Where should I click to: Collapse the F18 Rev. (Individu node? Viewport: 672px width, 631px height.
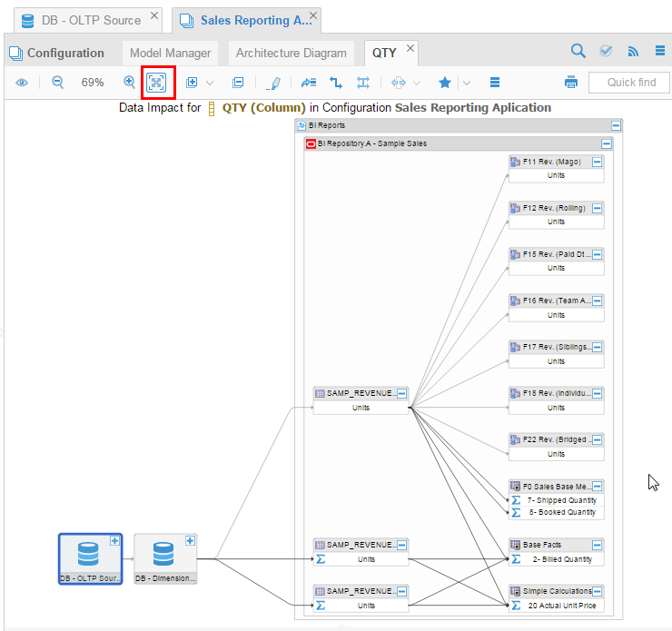597,393
